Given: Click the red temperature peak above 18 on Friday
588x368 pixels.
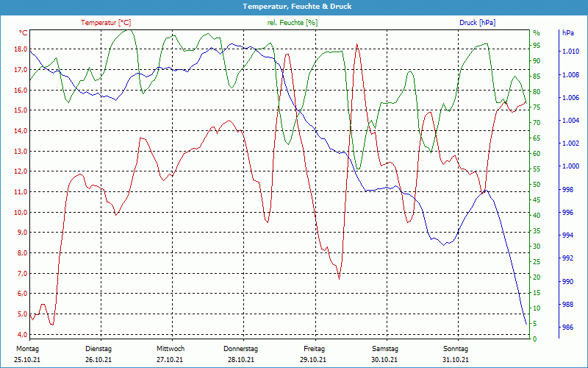Looking at the screenshot, I should coord(357,44).
